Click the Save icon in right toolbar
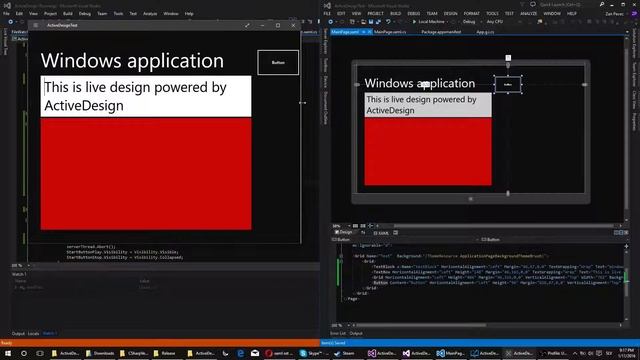Image resolution: width=640 pixels, height=360 pixels. coord(371,22)
